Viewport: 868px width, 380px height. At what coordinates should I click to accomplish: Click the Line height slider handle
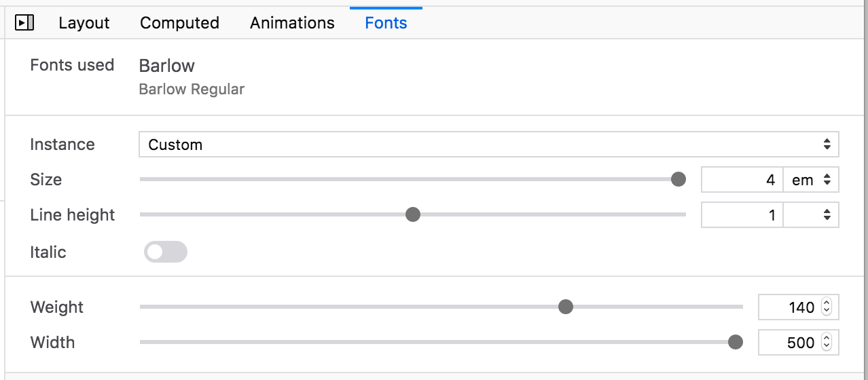tap(412, 215)
